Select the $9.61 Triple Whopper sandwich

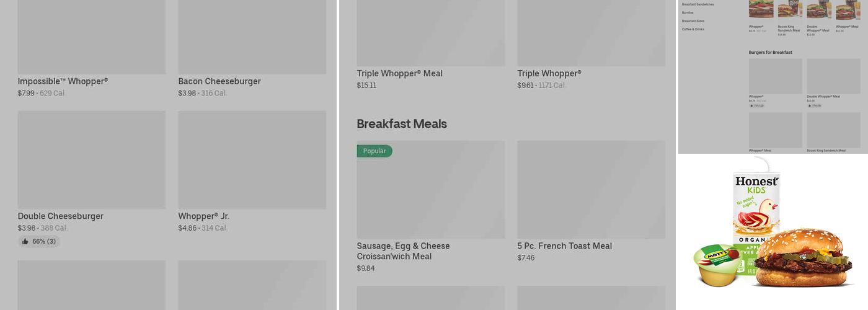549,74
